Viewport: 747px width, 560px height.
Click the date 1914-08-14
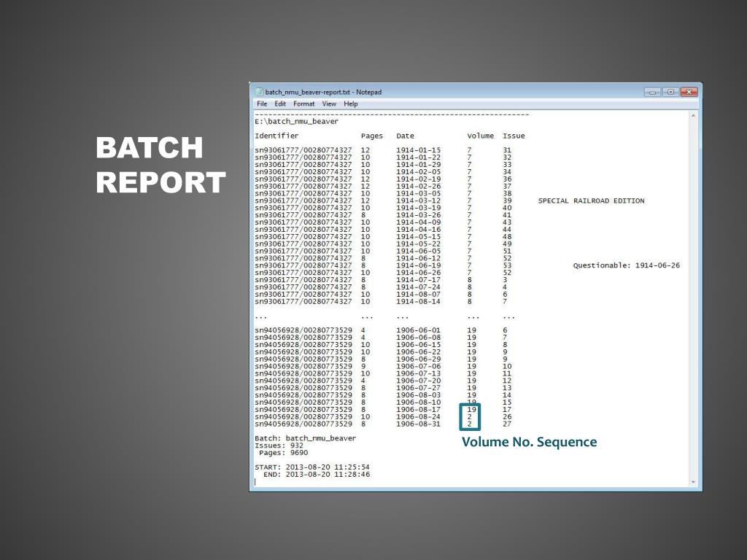coord(419,301)
